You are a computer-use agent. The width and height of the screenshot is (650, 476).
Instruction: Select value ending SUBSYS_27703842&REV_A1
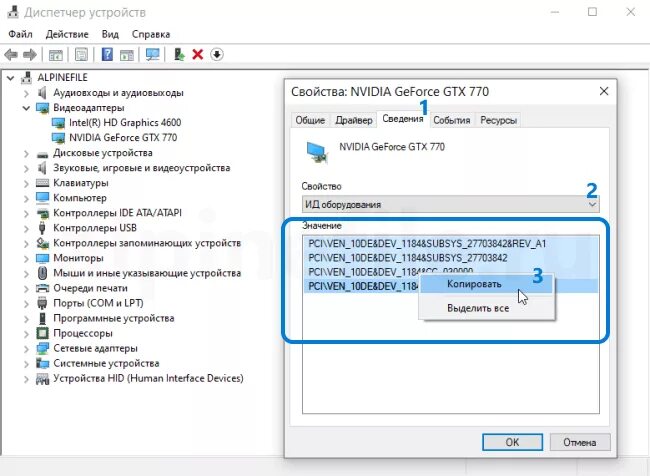(x=427, y=243)
